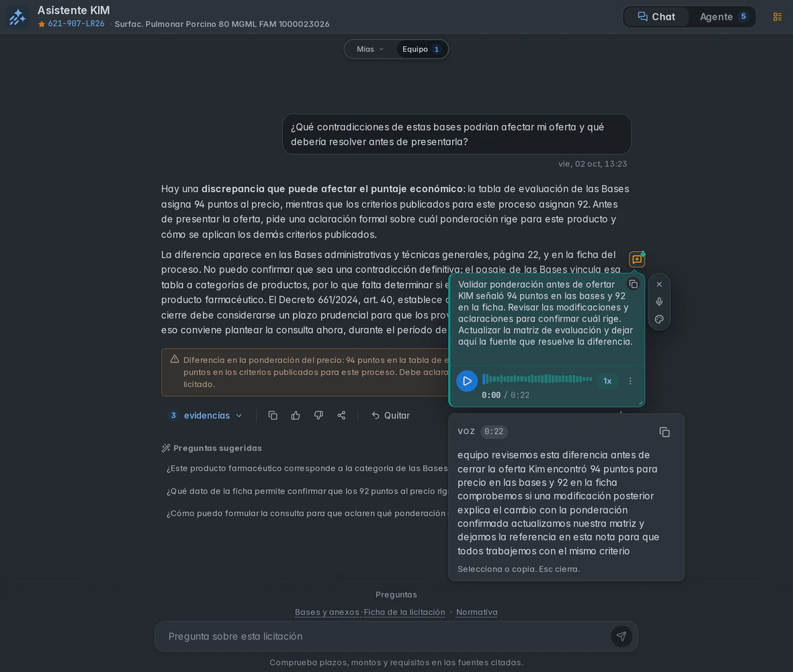Copy the note text in the note card

point(633,284)
